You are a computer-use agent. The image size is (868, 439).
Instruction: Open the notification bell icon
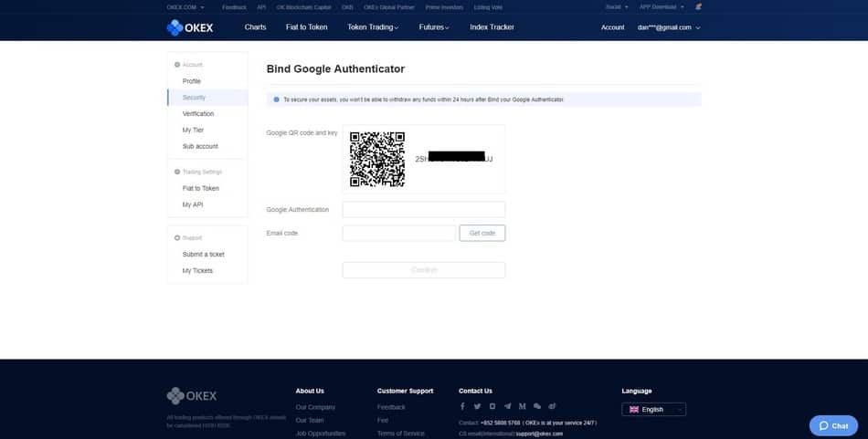[x=698, y=7]
